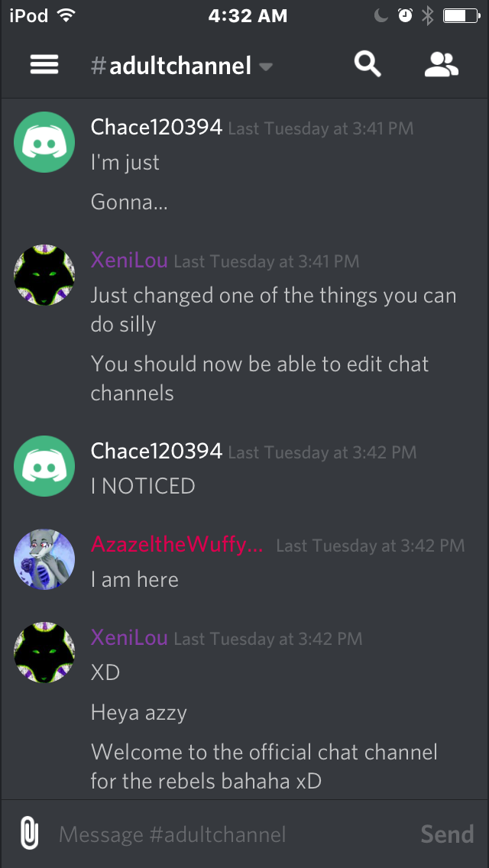The height and width of the screenshot is (868, 489).
Task: Tap the battery indicator in status bar
Action: tap(461, 16)
